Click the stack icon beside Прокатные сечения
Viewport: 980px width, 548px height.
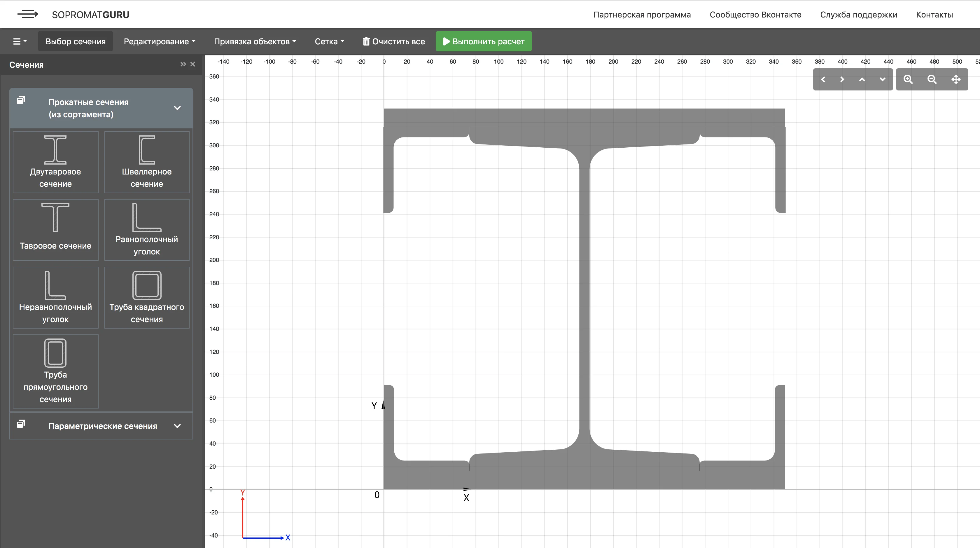tap(21, 100)
